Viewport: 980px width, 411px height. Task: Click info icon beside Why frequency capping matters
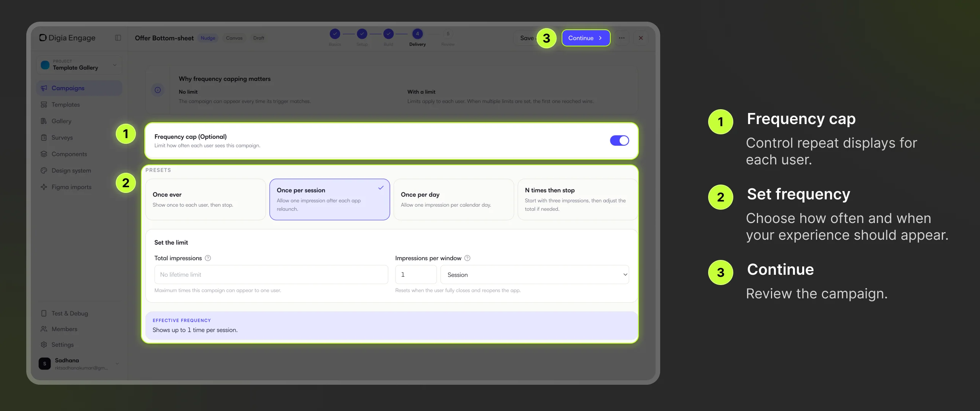(158, 90)
